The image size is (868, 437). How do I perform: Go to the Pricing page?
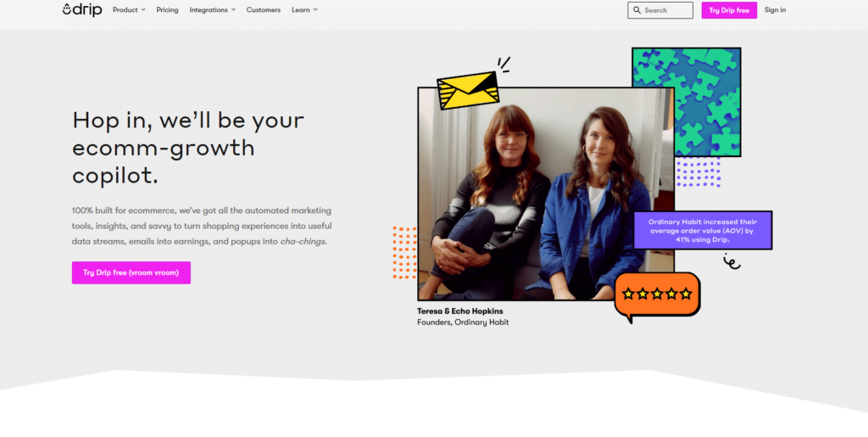pos(167,10)
